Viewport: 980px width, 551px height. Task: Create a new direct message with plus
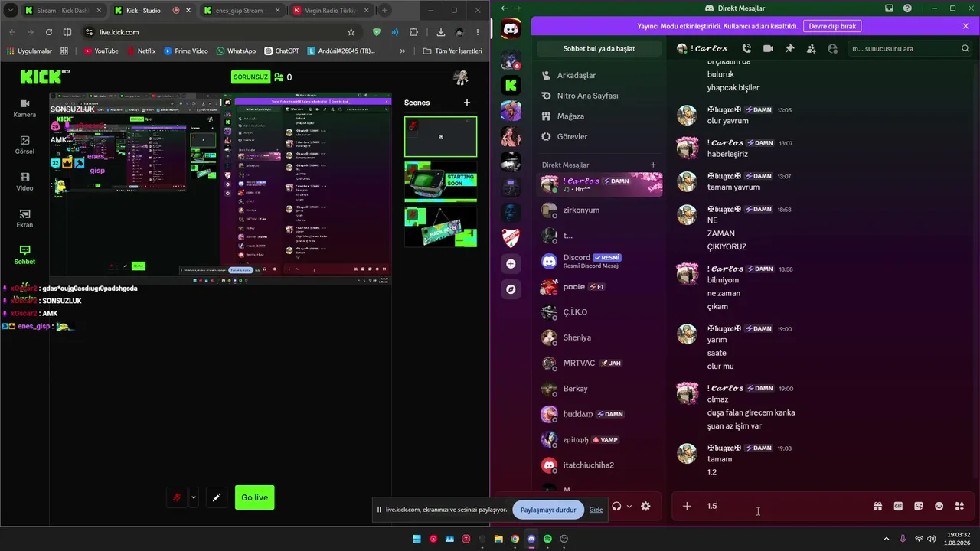(x=653, y=165)
